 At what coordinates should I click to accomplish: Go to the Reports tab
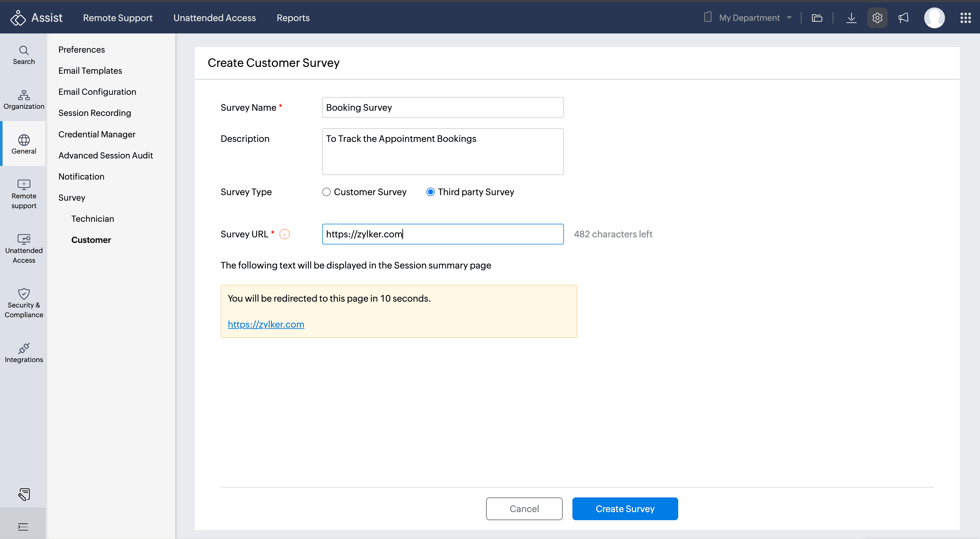[x=293, y=18]
